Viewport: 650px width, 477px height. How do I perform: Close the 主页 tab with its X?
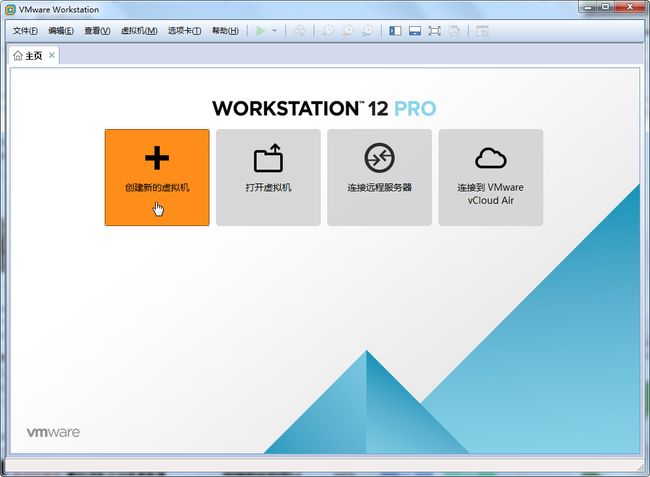tap(52, 55)
